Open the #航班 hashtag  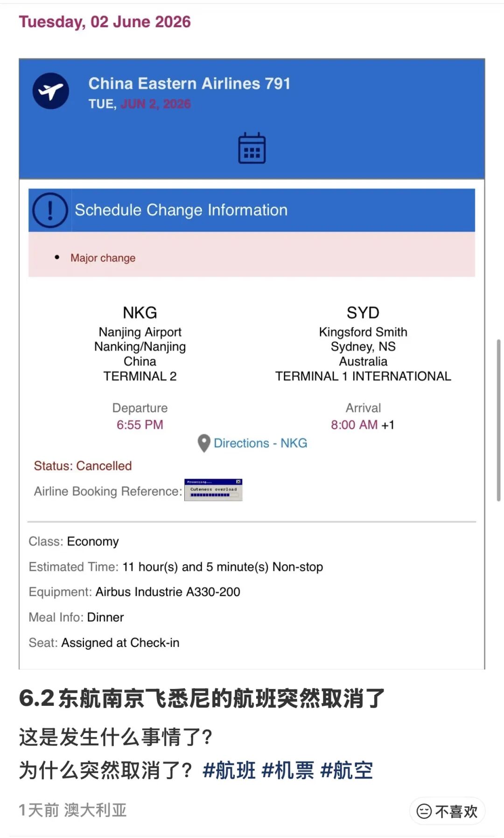tap(229, 771)
